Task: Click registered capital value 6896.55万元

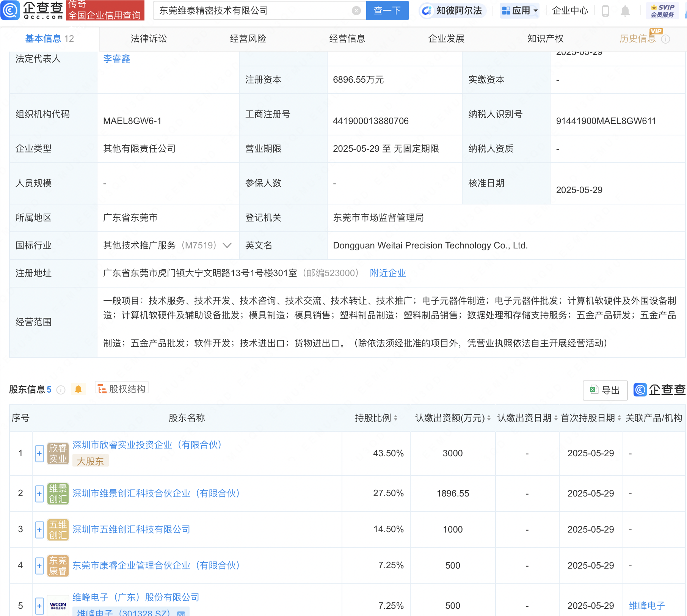Action: coord(358,80)
